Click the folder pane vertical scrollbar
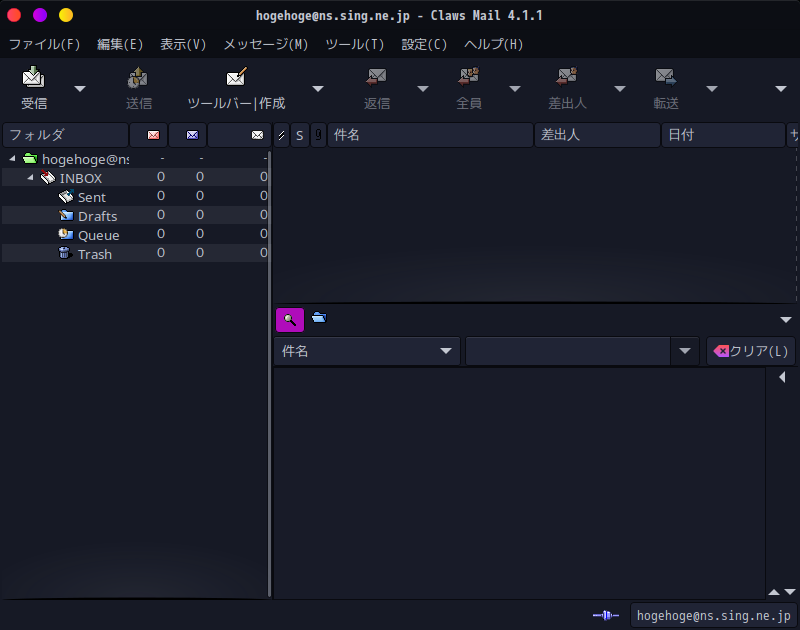 pos(269,373)
